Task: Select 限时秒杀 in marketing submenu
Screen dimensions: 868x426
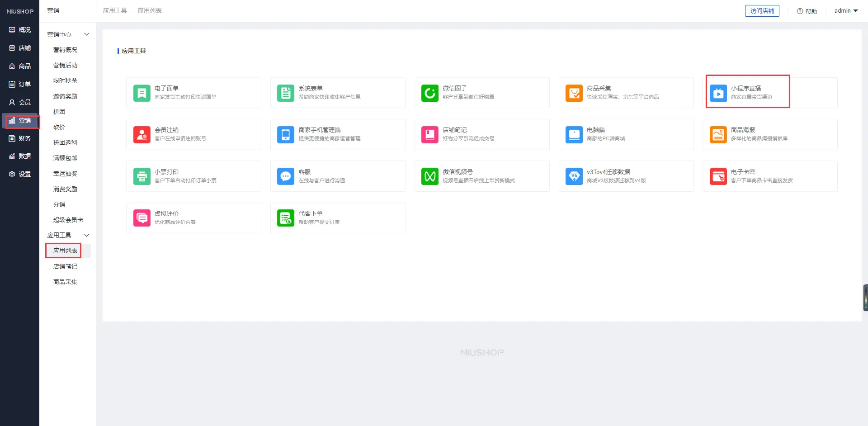Action: click(65, 80)
